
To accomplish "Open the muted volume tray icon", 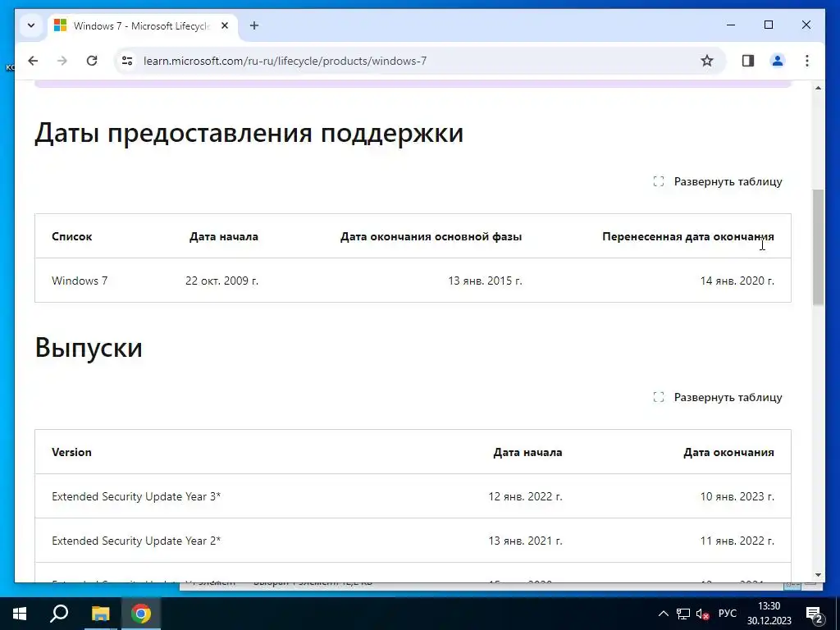I will click(702, 614).
